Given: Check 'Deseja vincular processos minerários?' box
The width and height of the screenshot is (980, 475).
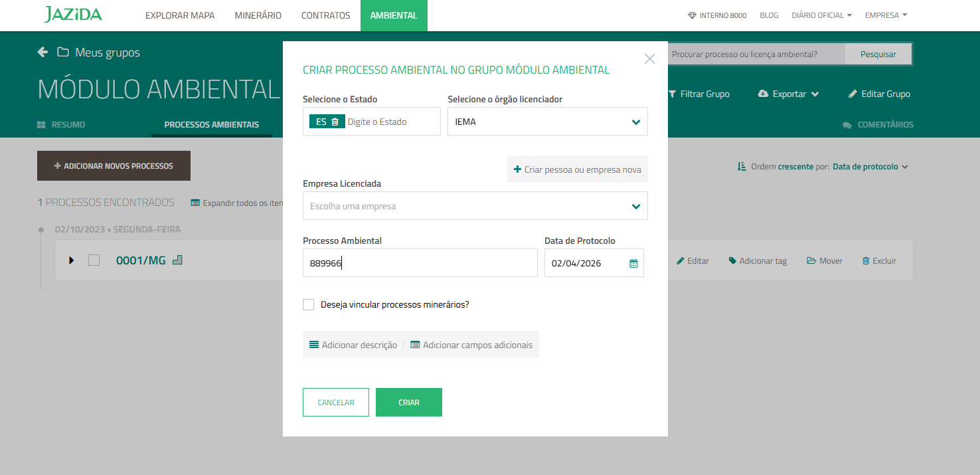Looking at the screenshot, I should 308,304.
